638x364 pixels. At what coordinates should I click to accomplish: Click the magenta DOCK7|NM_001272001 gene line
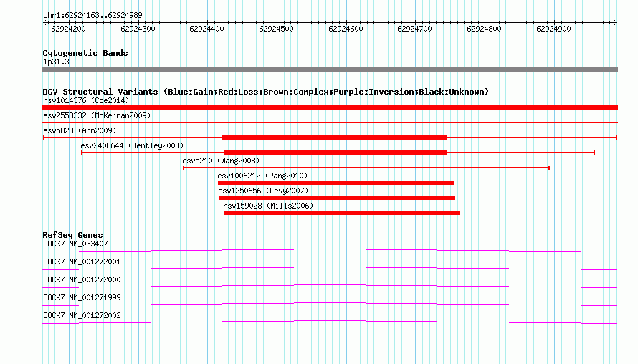coord(330,268)
